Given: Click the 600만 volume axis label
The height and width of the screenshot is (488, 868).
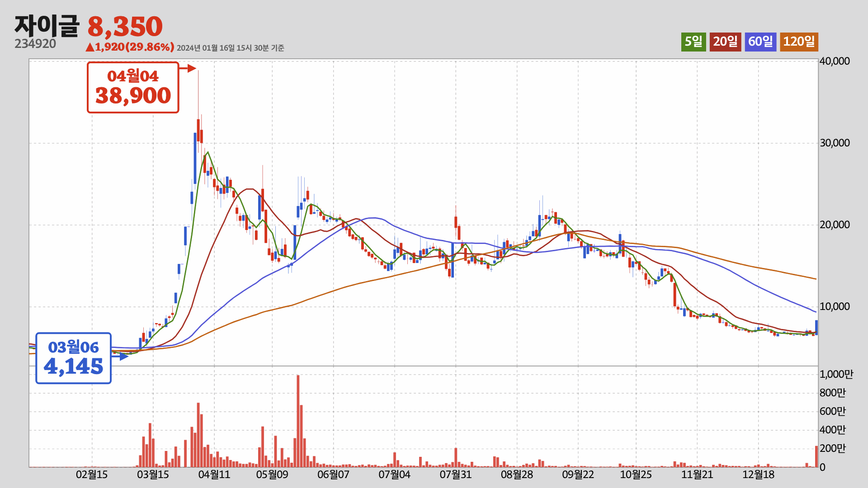Looking at the screenshot, I should coord(833,412).
